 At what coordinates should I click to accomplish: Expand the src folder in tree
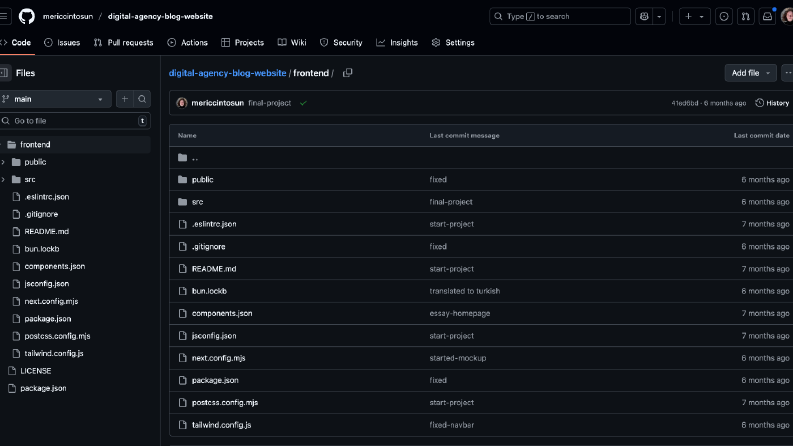click(4, 180)
